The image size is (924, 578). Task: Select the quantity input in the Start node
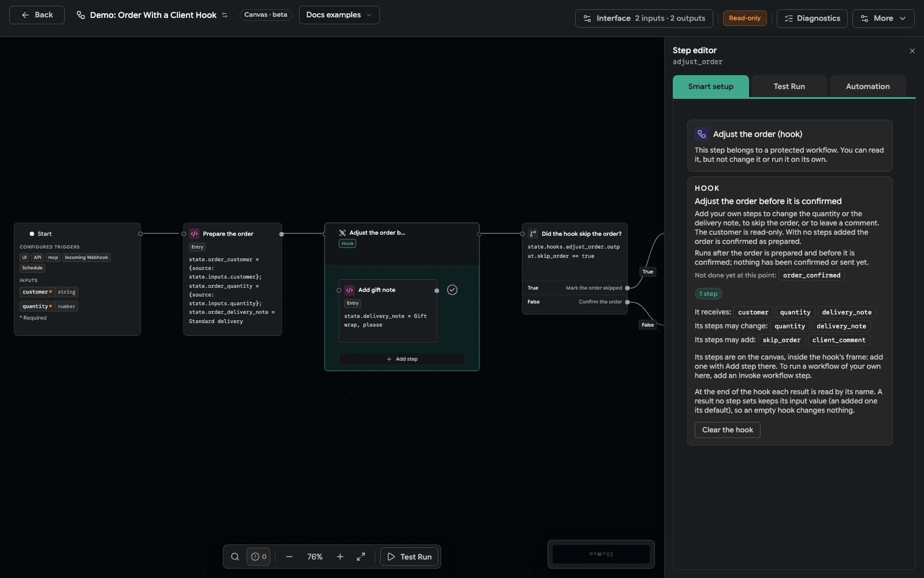point(49,306)
